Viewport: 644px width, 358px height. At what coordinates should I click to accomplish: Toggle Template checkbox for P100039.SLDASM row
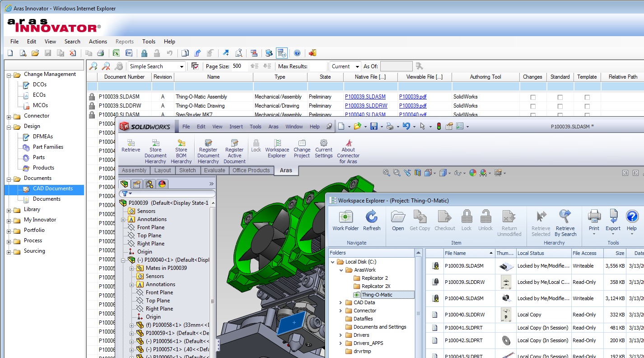587,97
